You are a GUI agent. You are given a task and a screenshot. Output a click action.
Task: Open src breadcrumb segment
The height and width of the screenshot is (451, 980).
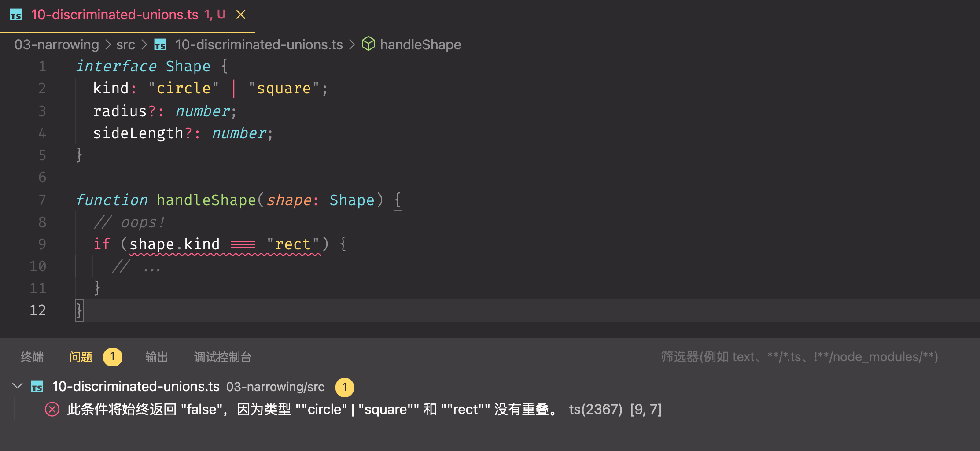click(125, 44)
